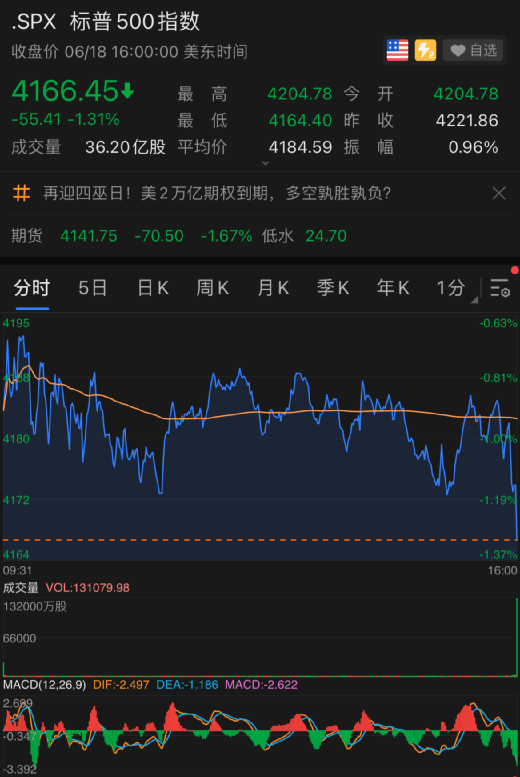Tap the orange dashed closing price line
The height and width of the screenshot is (777, 520).
coord(260,540)
